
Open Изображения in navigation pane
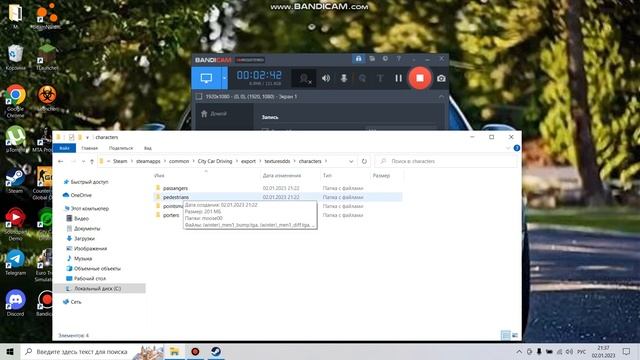coord(90,249)
